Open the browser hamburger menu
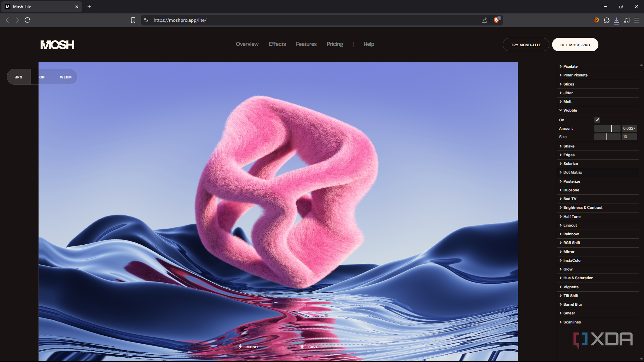The image size is (644, 362). [x=637, y=20]
